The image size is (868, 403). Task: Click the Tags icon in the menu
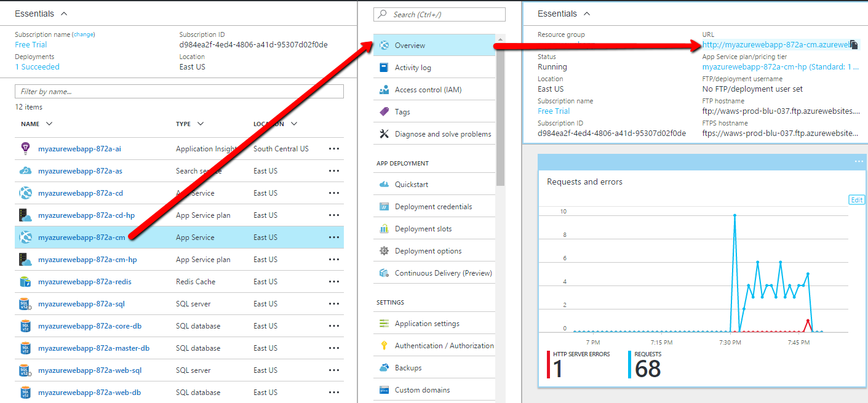(x=384, y=112)
